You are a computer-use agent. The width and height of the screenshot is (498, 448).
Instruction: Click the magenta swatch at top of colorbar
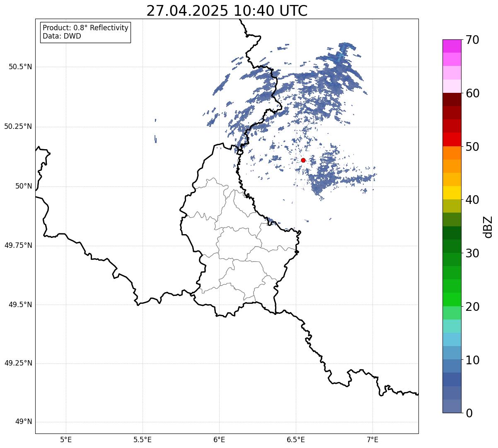pos(452,46)
